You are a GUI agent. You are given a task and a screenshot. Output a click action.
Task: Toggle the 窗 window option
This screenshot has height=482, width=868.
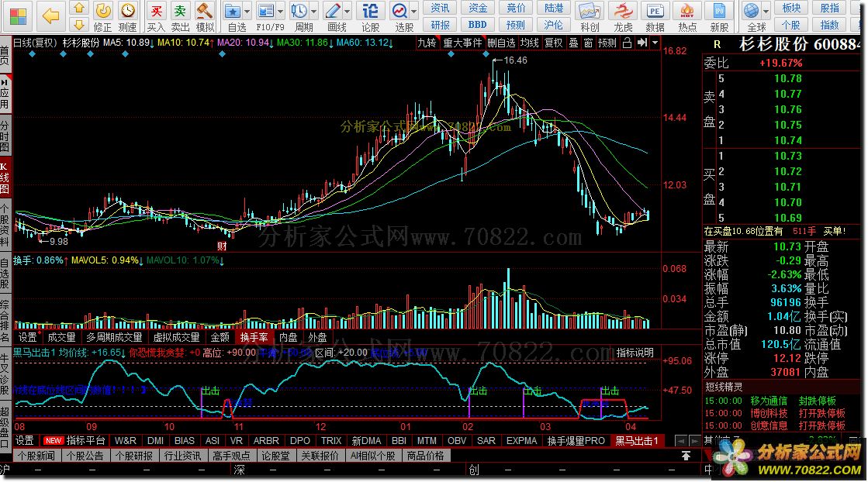588,43
